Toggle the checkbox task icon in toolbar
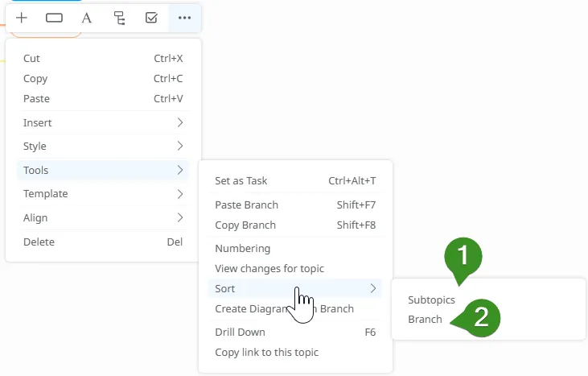The image size is (588, 376). point(151,18)
